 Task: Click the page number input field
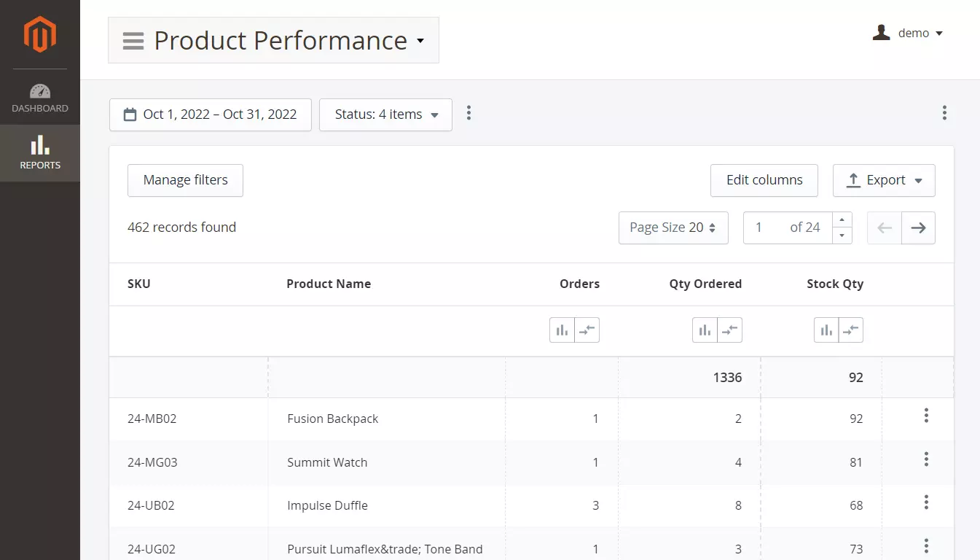pyautogui.click(x=769, y=227)
